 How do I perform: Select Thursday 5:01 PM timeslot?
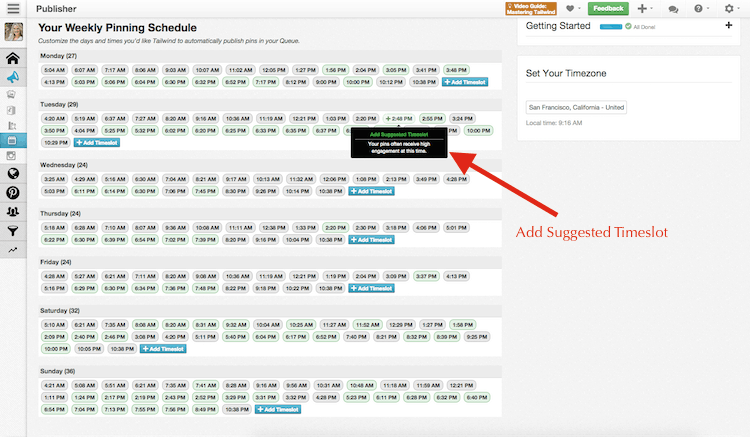tap(456, 228)
